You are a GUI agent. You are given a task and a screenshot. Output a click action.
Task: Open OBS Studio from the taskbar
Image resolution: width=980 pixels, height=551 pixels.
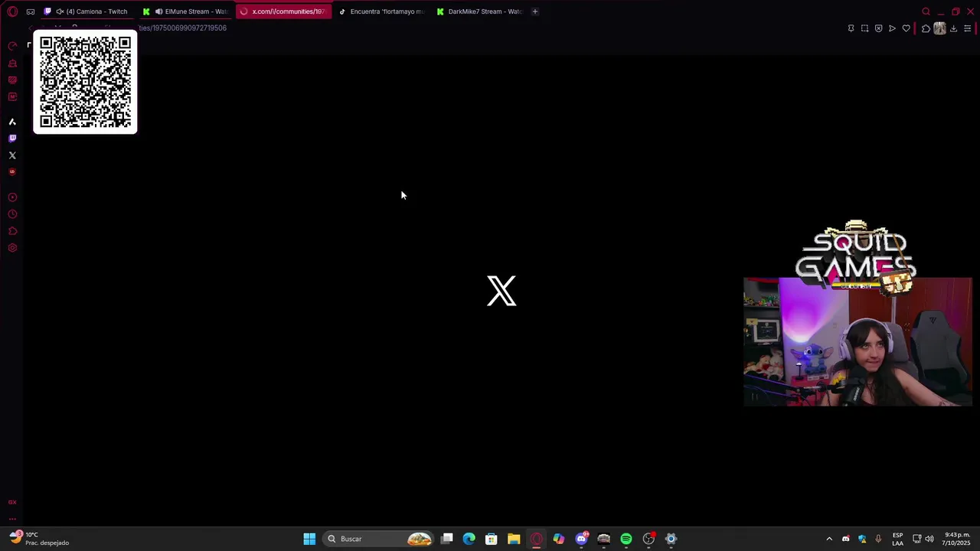648,539
